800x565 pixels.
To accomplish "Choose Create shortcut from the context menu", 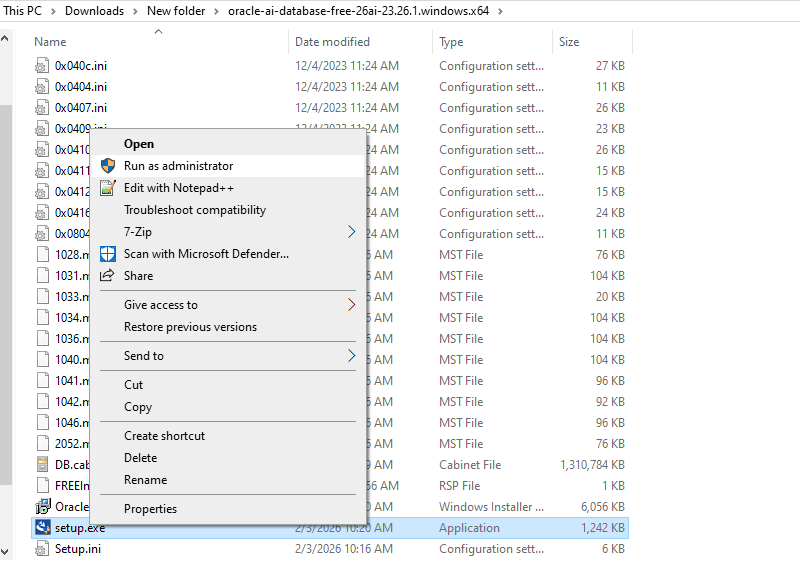I will (164, 436).
